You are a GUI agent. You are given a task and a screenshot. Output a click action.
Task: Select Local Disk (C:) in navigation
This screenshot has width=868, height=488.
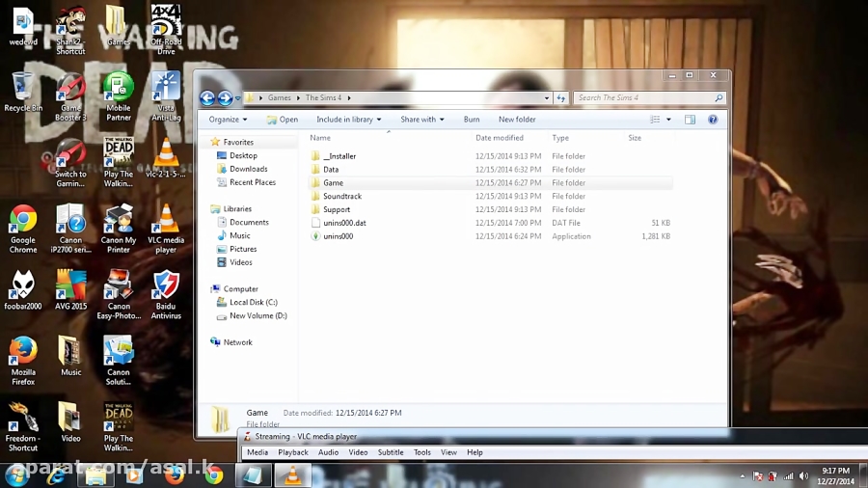254,302
